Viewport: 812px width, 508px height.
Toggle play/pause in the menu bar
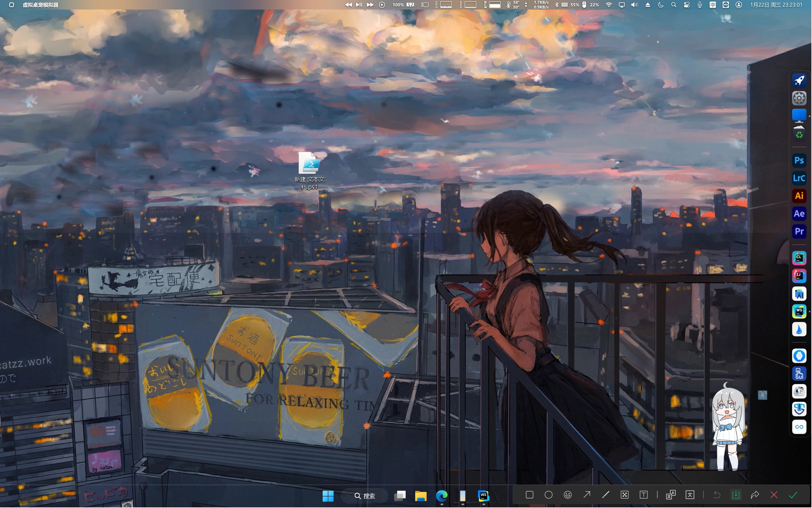(x=359, y=5)
